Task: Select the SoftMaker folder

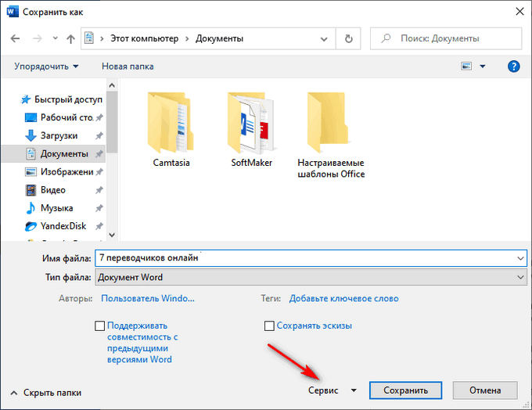Action: coord(251,129)
